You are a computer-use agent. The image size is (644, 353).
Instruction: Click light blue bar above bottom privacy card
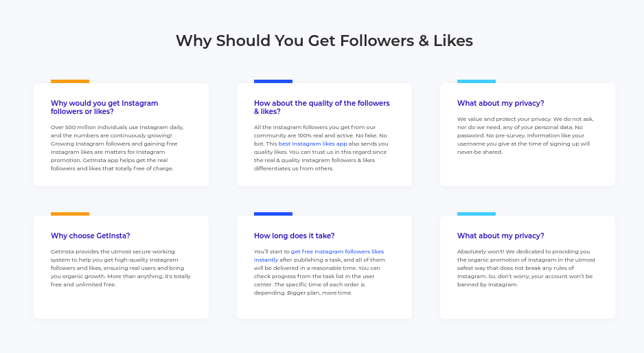[x=476, y=214]
